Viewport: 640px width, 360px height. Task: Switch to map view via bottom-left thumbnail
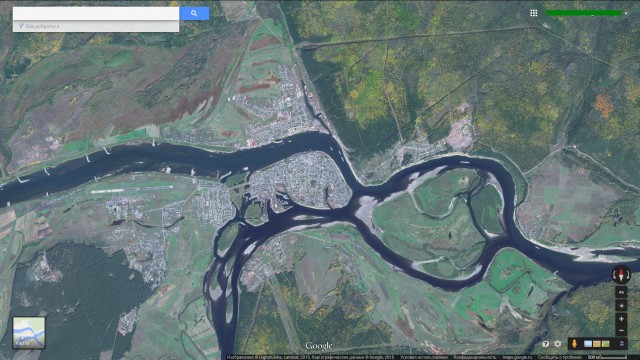(29, 333)
